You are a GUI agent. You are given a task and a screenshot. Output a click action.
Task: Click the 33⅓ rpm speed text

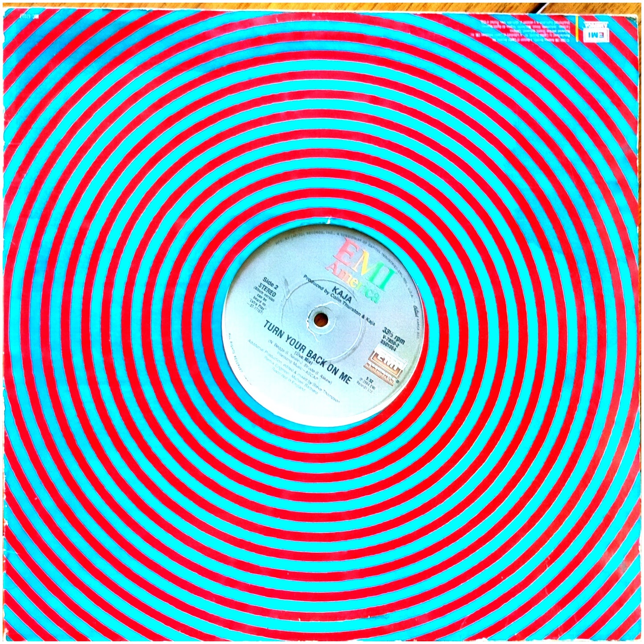[394, 336]
